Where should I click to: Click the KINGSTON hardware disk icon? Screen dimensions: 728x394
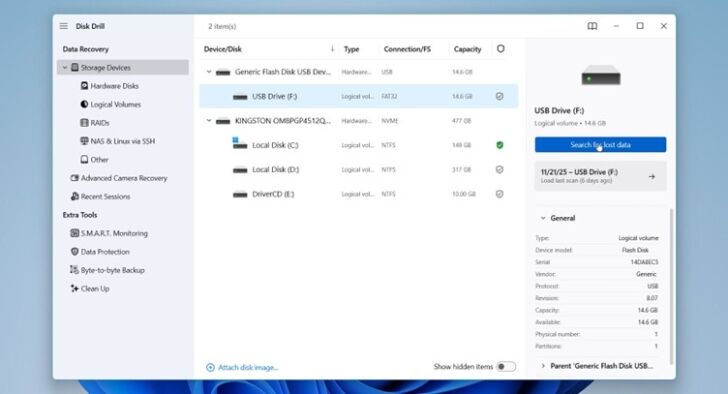point(223,121)
